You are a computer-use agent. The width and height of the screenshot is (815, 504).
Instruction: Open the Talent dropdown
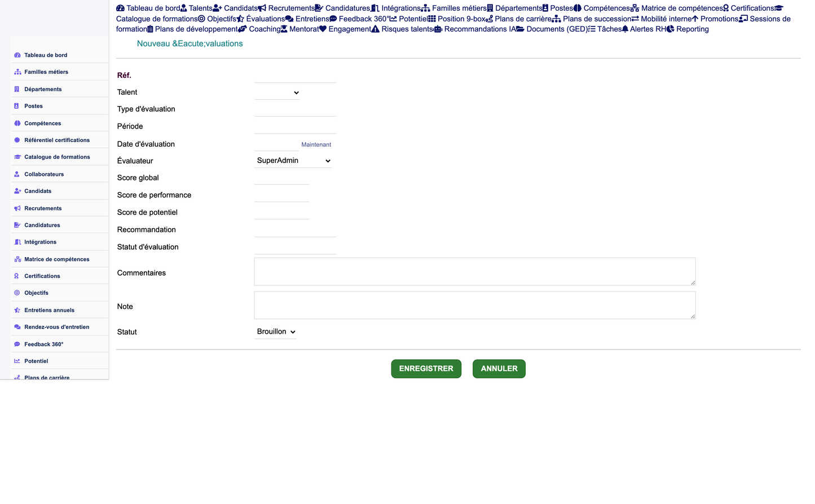277,92
